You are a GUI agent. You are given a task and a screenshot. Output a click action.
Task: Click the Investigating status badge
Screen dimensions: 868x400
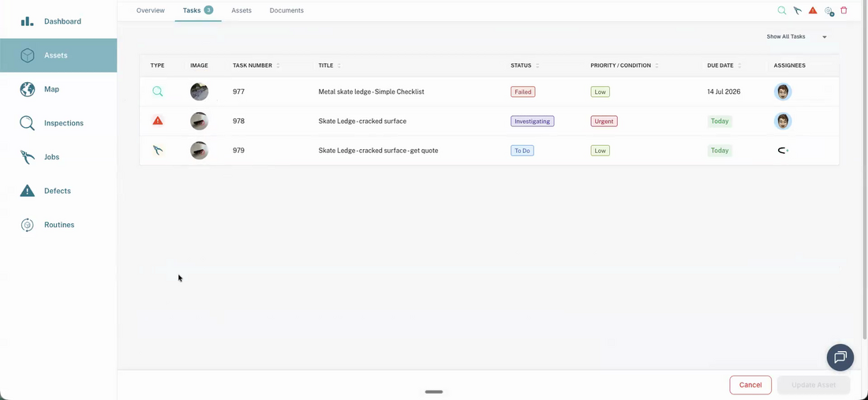[532, 121]
